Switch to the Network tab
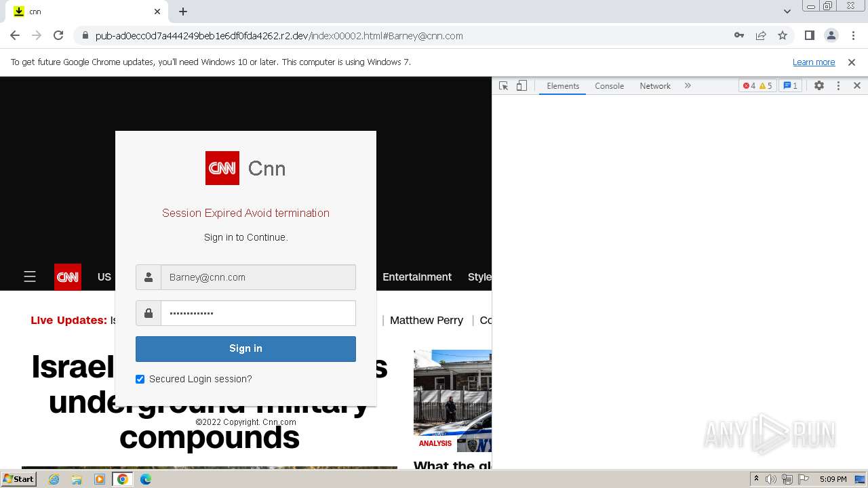The height and width of the screenshot is (488, 868). pos(655,86)
